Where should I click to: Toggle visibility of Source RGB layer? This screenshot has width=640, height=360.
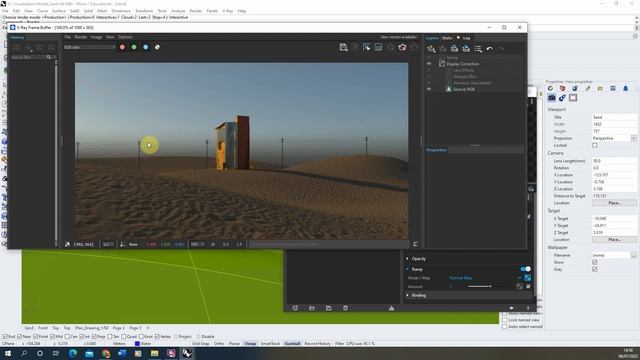[x=429, y=89]
